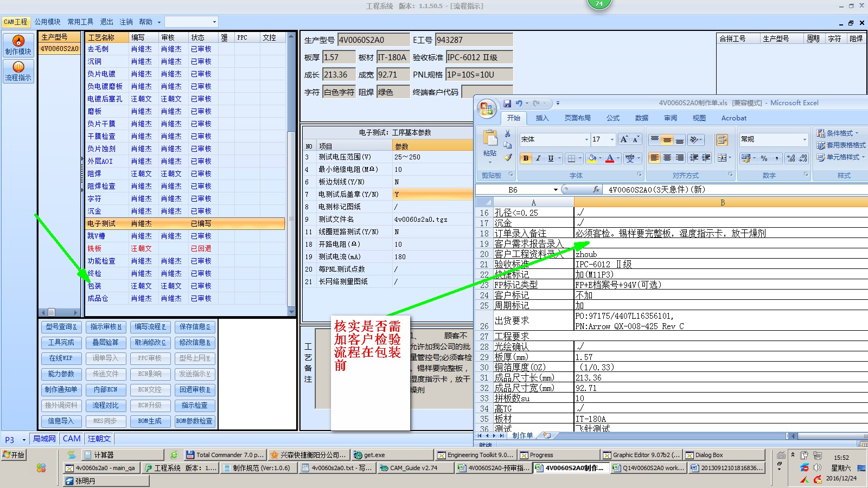
Task: Click the Excel paste clipboard icon
Action: coord(490,139)
